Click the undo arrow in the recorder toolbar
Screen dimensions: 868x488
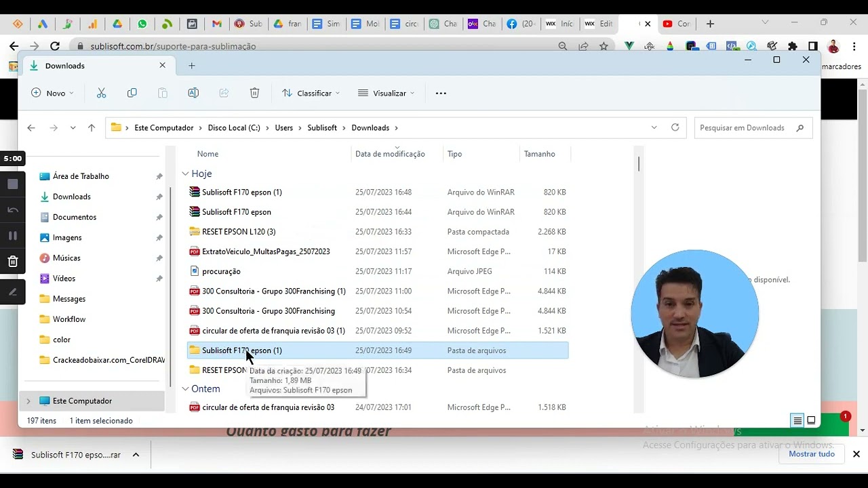[13, 209]
